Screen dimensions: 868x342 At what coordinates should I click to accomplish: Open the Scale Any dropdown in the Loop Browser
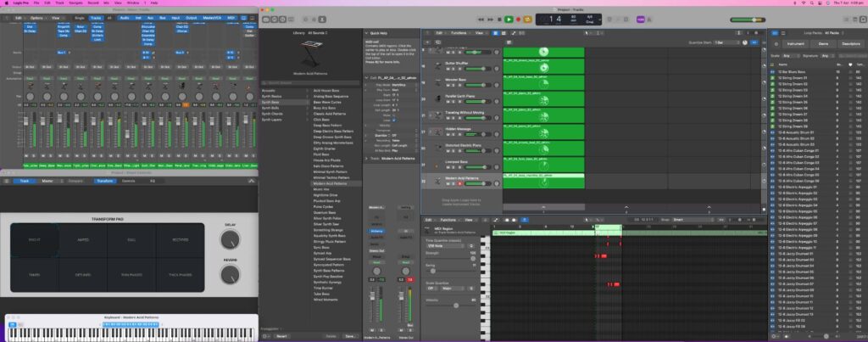(x=791, y=56)
